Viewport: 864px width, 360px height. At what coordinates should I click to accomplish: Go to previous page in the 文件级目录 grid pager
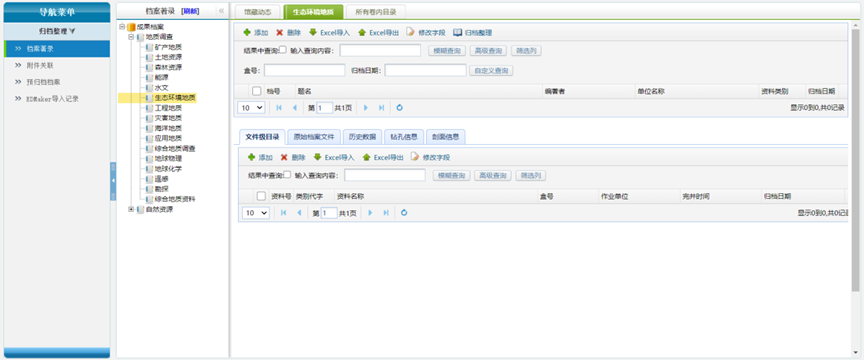299,213
